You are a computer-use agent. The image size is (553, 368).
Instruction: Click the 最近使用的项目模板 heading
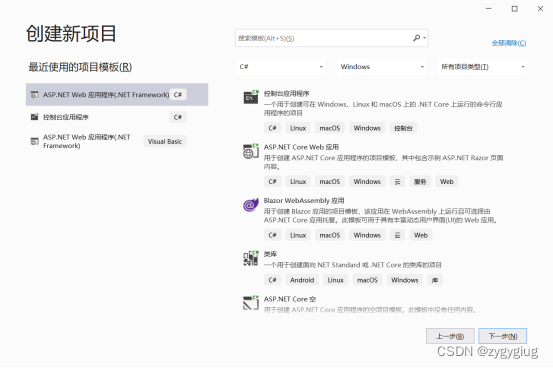pyautogui.click(x=80, y=67)
